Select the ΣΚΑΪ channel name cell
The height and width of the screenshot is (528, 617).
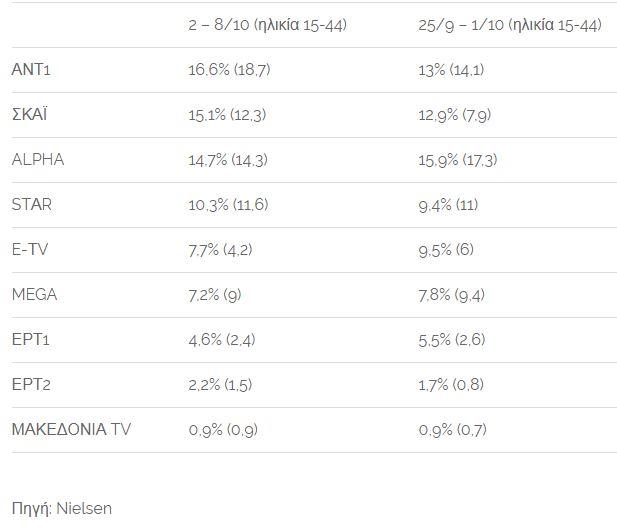[x=30, y=114]
